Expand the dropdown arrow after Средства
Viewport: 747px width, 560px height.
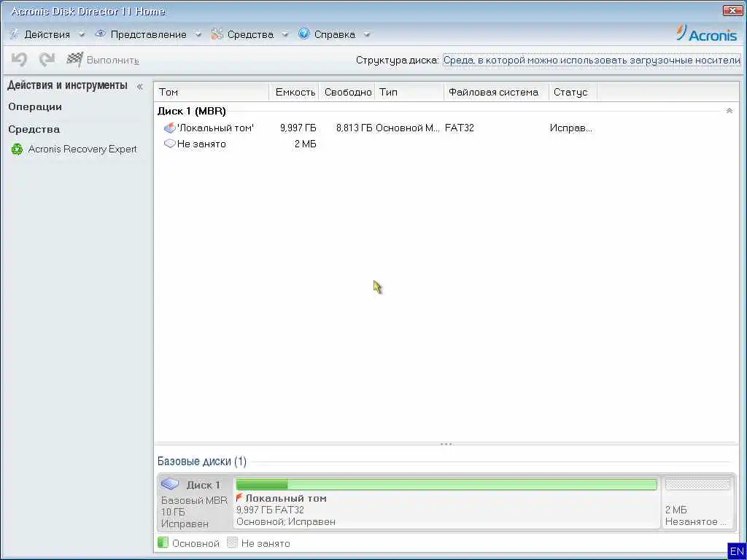point(285,34)
